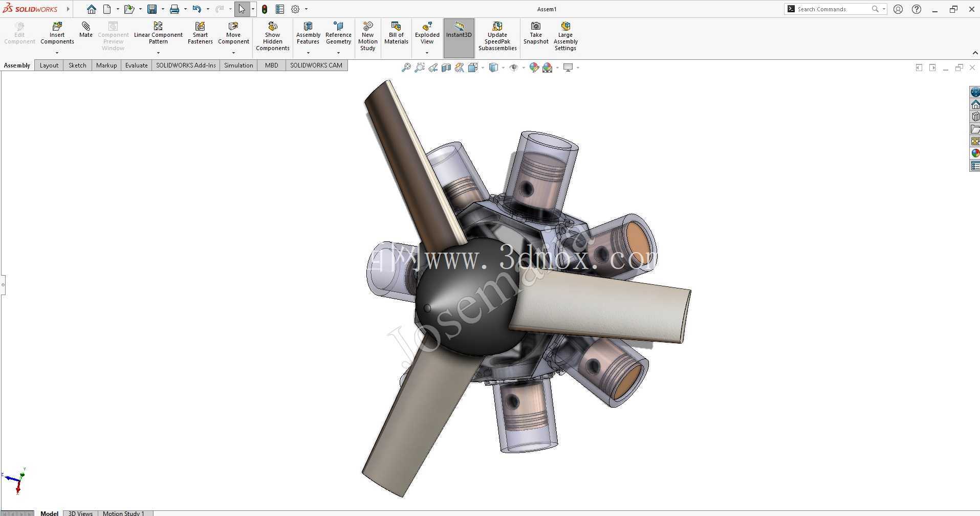This screenshot has width=980, height=516.
Task: Open the SOLIDWORKS CAM tab
Action: coord(316,65)
